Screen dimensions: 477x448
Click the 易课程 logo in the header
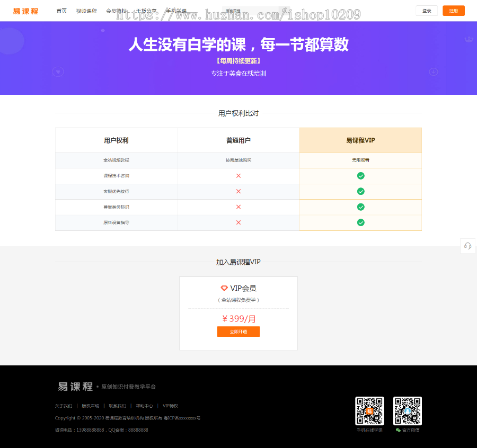25,11
